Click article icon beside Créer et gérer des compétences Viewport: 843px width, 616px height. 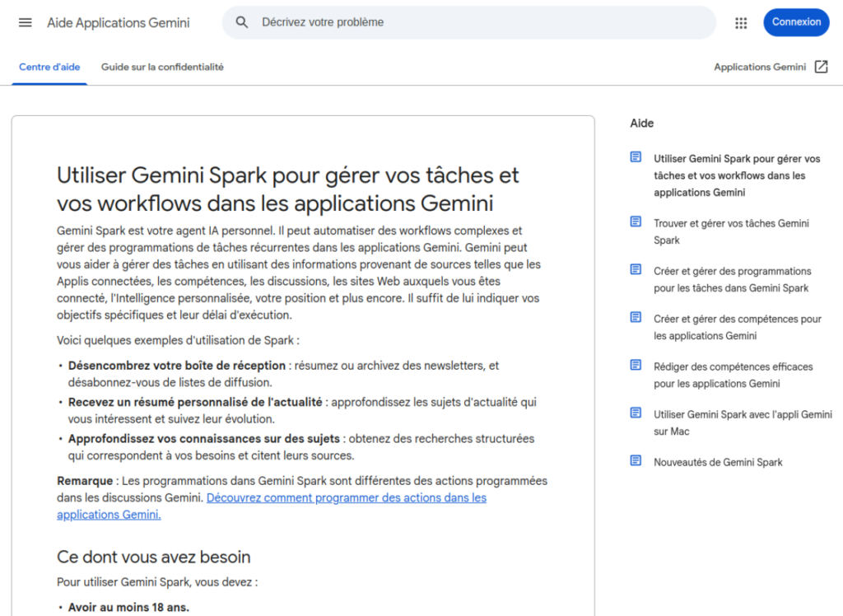(636, 317)
